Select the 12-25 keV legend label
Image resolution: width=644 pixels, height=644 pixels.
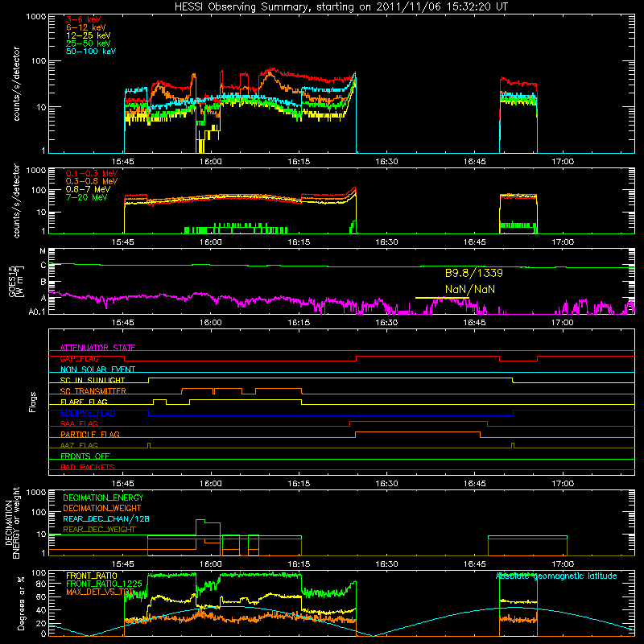point(89,35)
